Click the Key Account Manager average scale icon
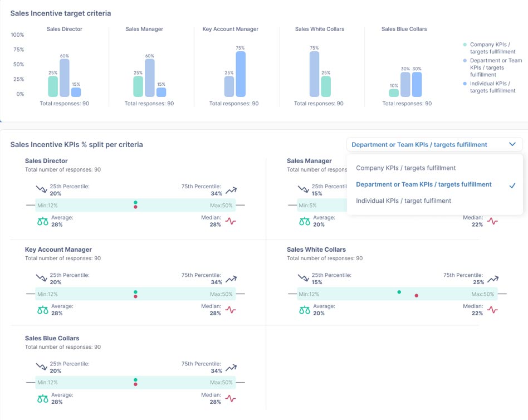This screenshot has height=420, width=528. tap(42, 310)
